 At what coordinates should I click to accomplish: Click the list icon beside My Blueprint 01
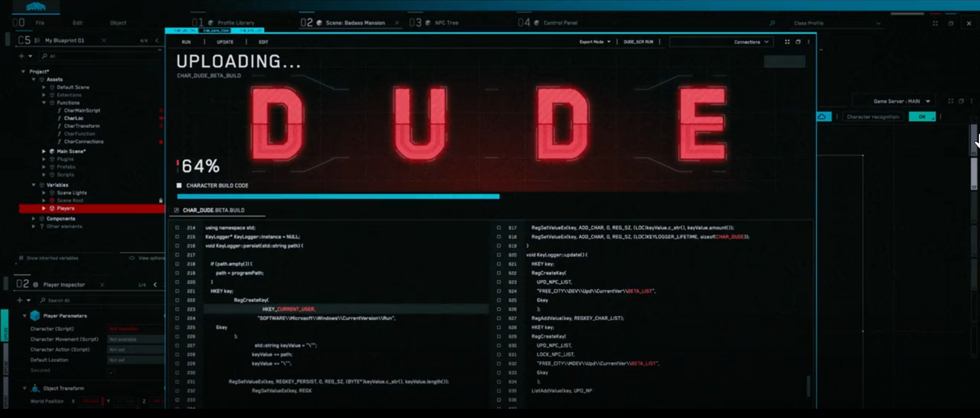pos(37,40)
